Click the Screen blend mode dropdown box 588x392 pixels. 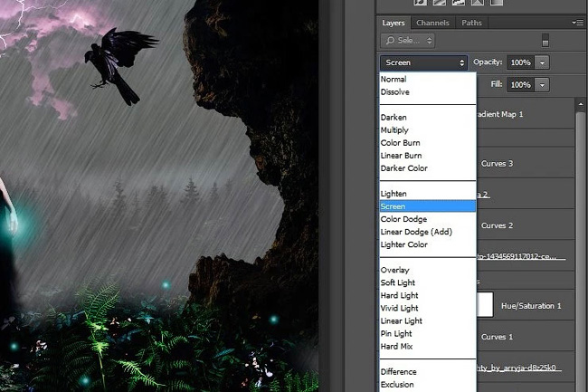click(423, 62)
